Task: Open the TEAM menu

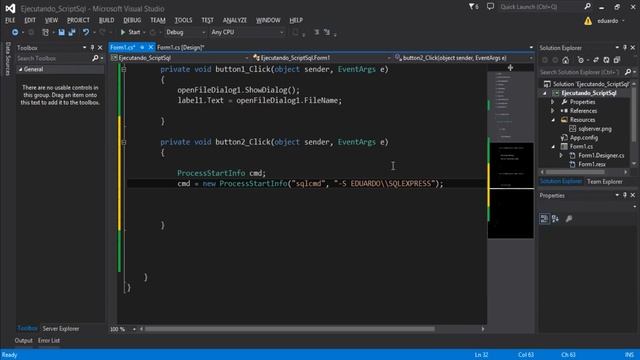Action: (x=158, y=20)
